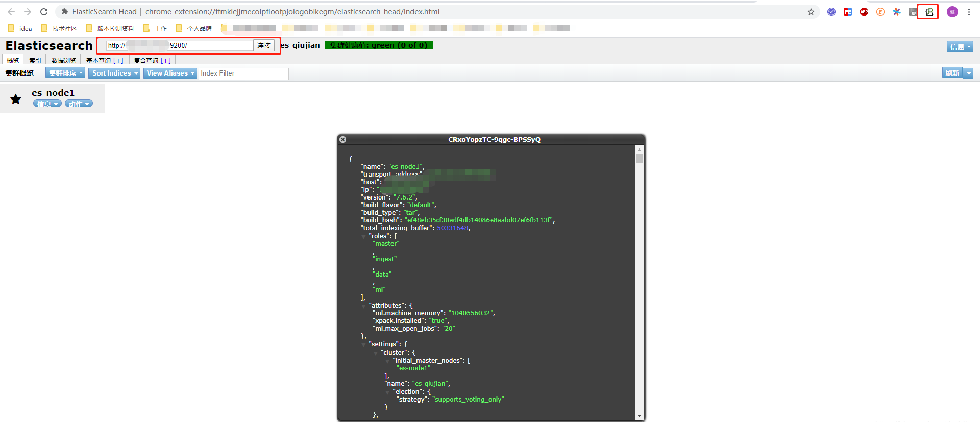Image resolution: width=980 pixels, height=422 pixels.
Task: Click the popup title CRxoYopzTC-9qgc-BPSSyQ
Action: click(494, 139)
